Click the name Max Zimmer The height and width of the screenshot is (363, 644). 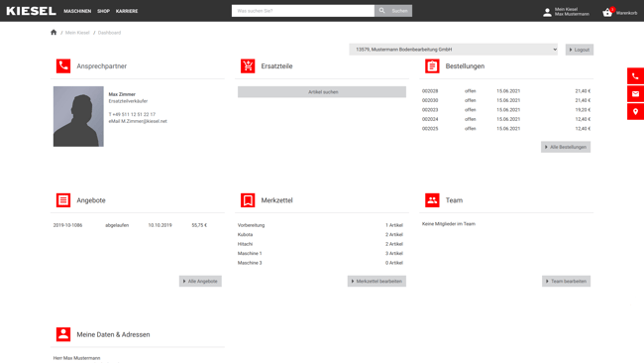click(x=122, y=94)
